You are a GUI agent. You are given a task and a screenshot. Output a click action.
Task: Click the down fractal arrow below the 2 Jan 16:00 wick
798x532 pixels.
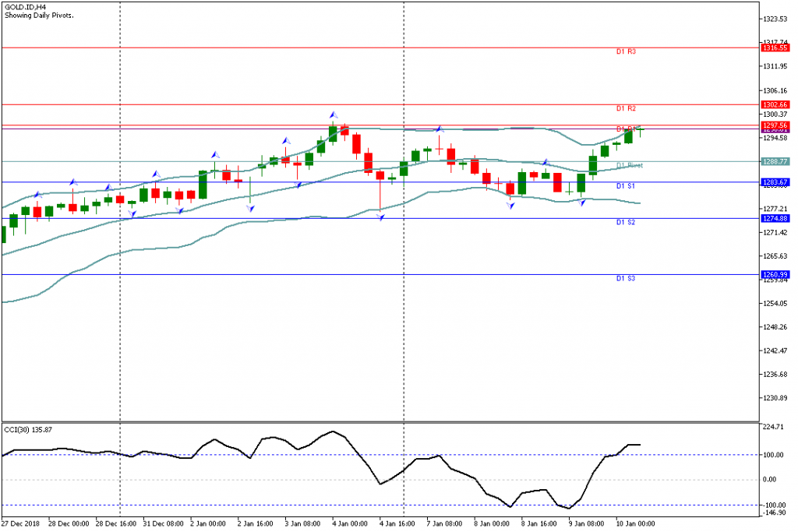click(250, 208)
